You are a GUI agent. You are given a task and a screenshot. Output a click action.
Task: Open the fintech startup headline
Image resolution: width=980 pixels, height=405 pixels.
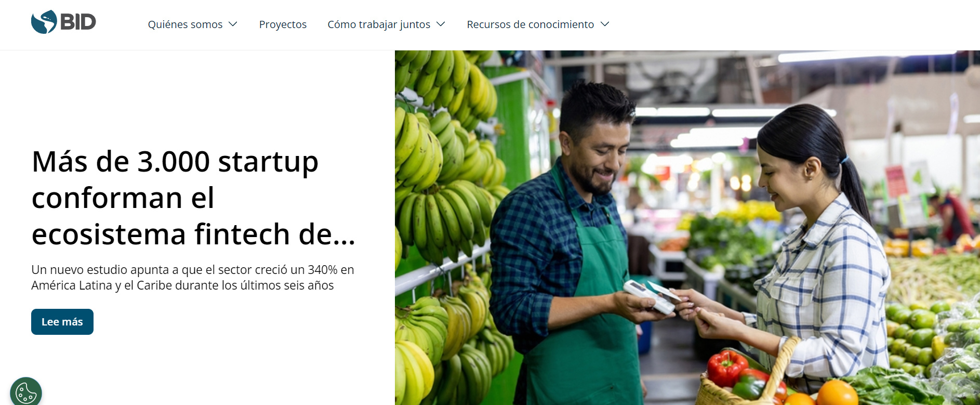tap(193, 198)
